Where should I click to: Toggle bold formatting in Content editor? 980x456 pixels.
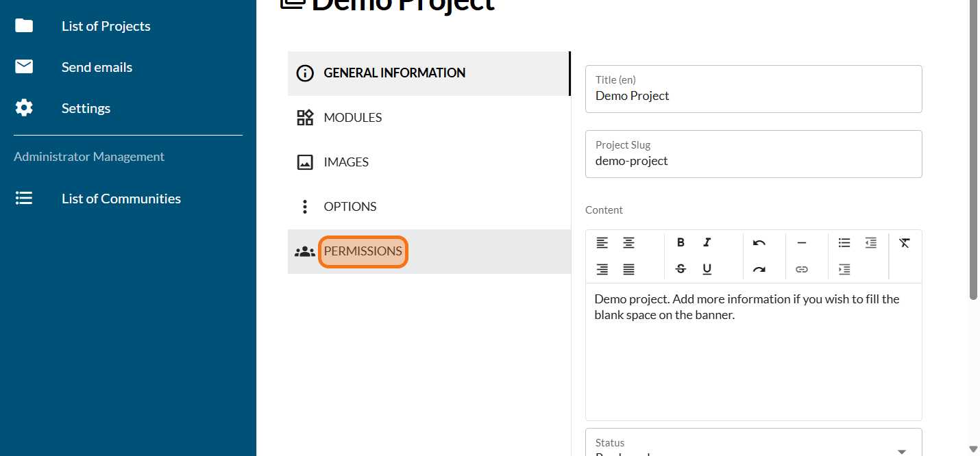[681, 242]
